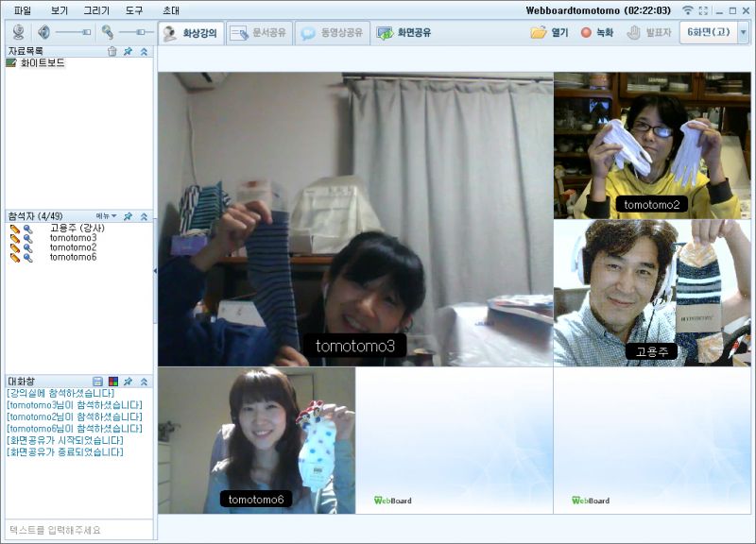
Task: Click magnifier icon next to tomotomo6
Action: click(27, 257)
